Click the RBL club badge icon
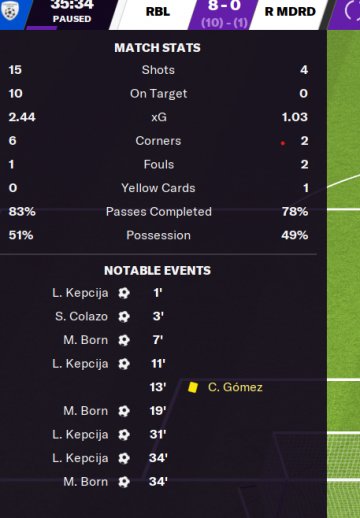360x518 pixels. point(9,11)
